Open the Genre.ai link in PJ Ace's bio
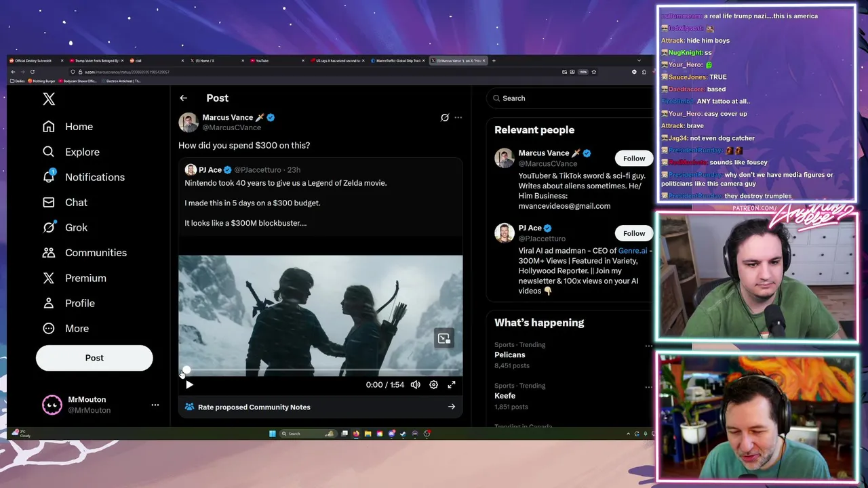 tap(633, 251)
